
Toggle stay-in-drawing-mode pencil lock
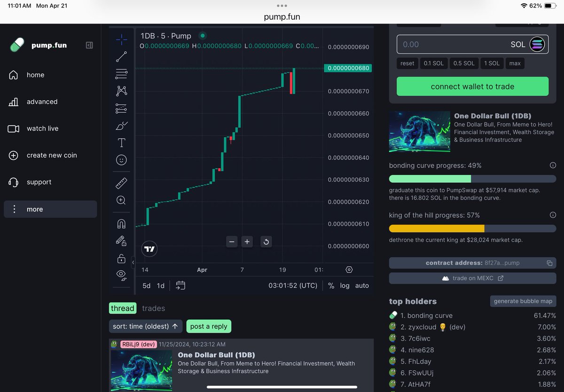click(x=121, y=241)
